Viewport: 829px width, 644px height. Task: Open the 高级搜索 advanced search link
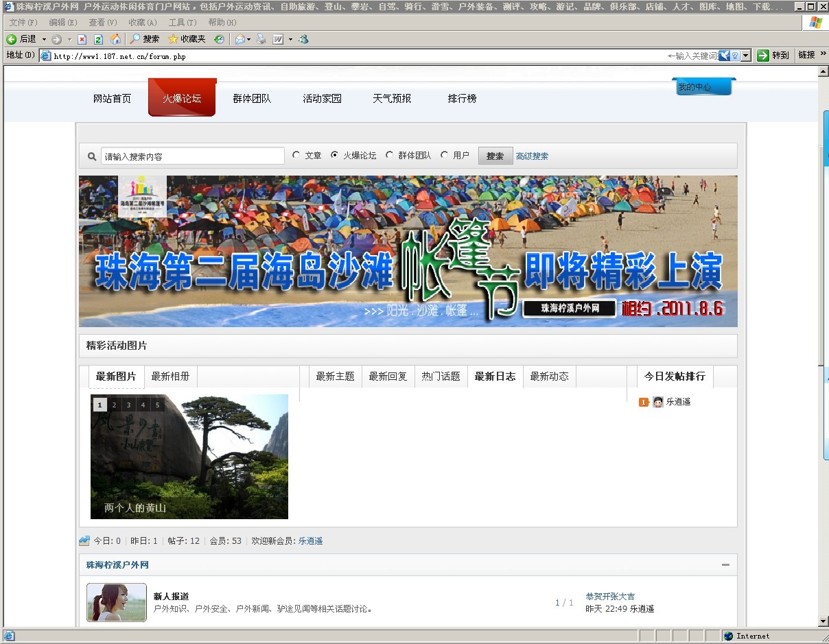pos(532,156)
